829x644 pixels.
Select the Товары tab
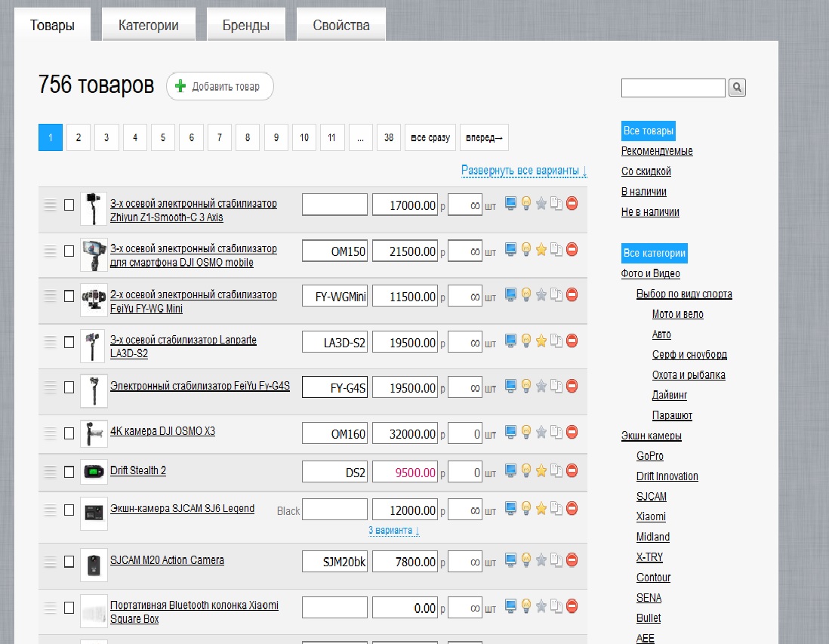click(x=52, y=25)
